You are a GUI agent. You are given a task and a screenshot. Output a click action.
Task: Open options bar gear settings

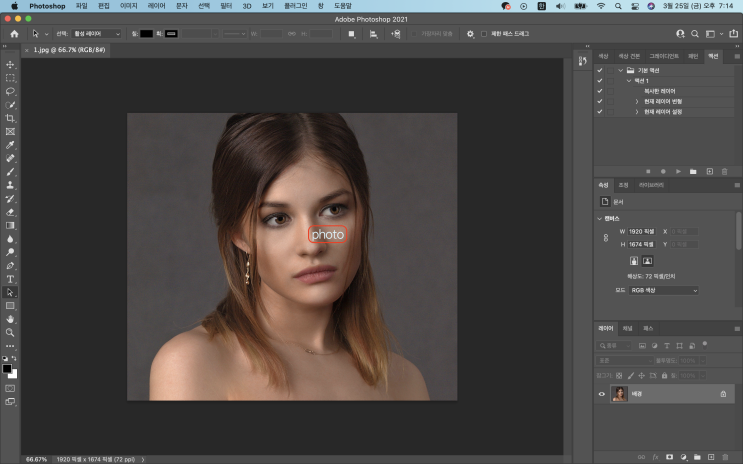click(470, 34)
